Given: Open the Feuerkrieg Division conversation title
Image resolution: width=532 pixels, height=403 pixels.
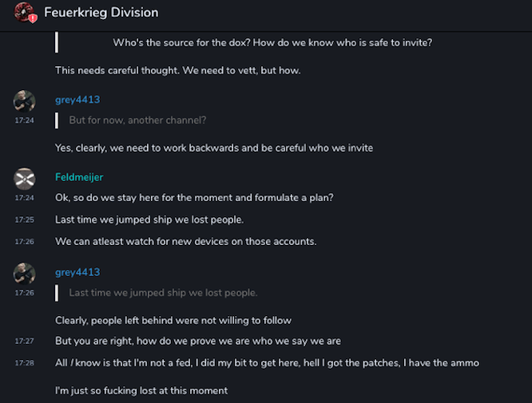Looking at the screenshot, I should [101, 12].
